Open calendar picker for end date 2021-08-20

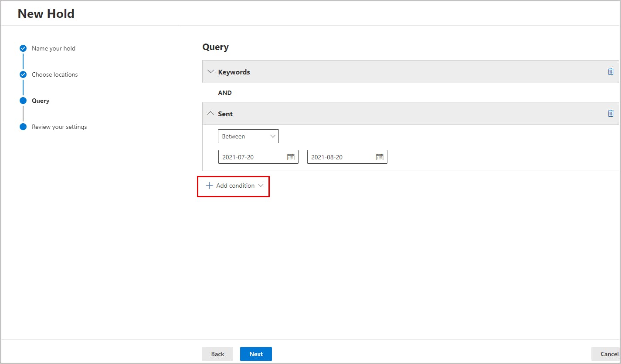coord(380,157)
